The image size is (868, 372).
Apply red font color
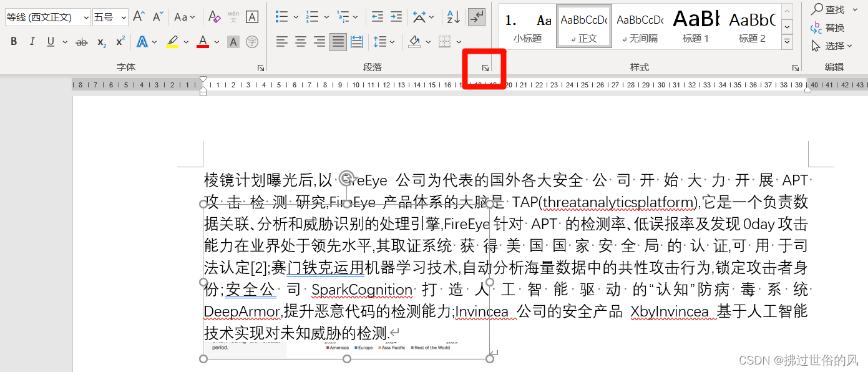pos(203,42)
